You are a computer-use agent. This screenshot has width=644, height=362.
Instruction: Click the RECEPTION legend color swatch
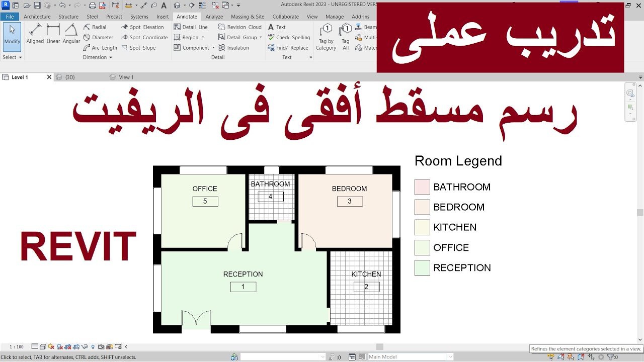click(422, 267)
